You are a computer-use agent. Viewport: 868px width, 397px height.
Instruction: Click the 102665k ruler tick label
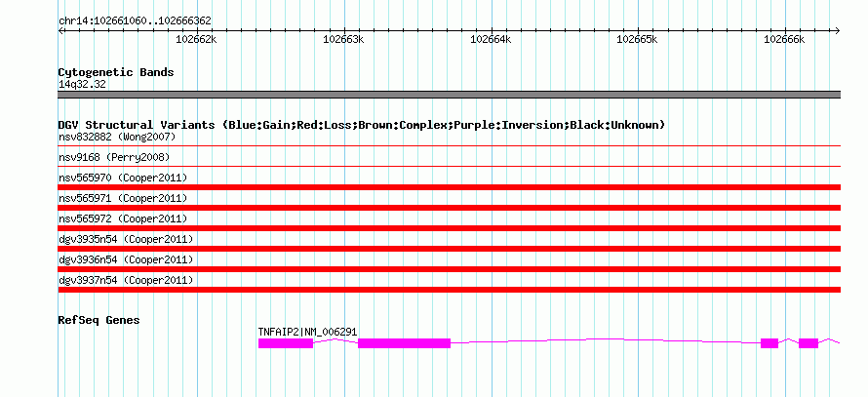pyautogui.click(x=637, y=39)
